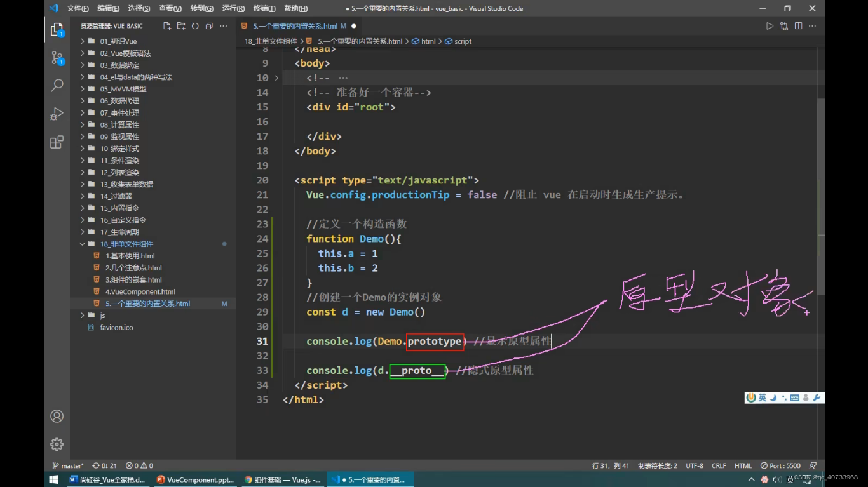Screen dimensions: 868x487
Task: Change end of line sequence CRLF
Action: click(x=719, y=465)
